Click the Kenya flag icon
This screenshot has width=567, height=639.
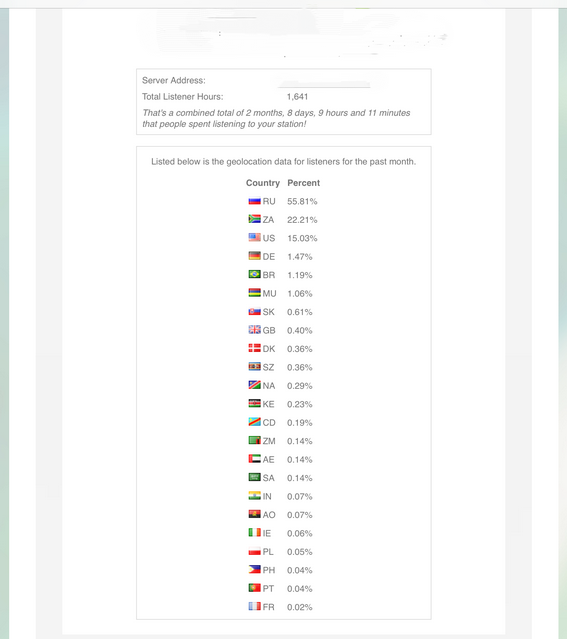tap(254, 403)
